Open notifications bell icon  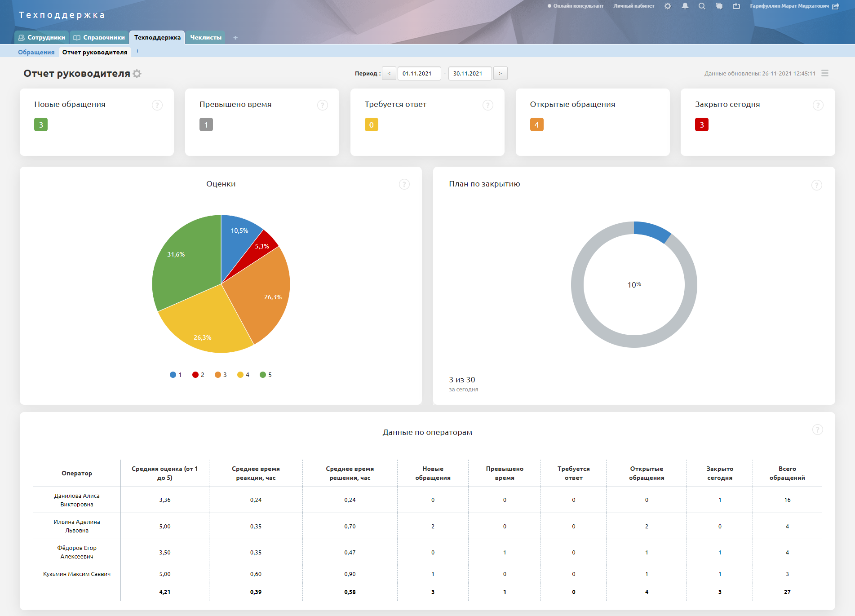(x=685, y=6)
